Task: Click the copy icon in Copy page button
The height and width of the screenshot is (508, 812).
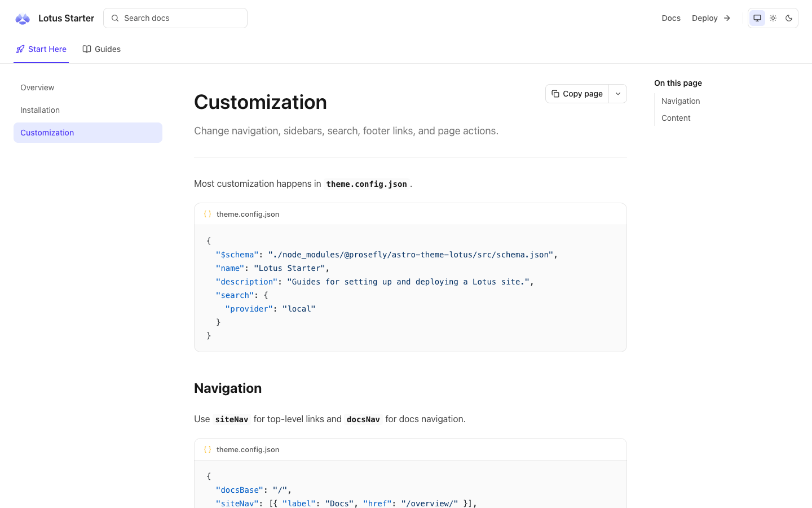Action: [x=555, y=94]
